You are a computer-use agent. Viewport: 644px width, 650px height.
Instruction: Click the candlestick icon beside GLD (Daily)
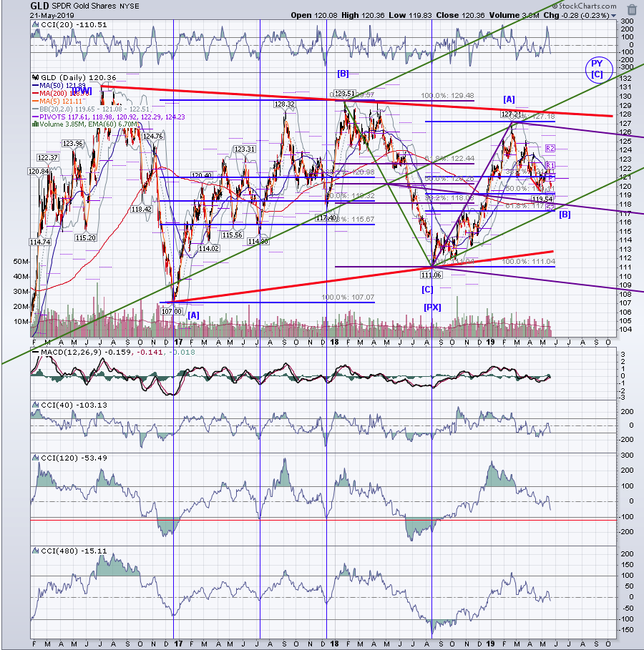click(x=36, y=77)
